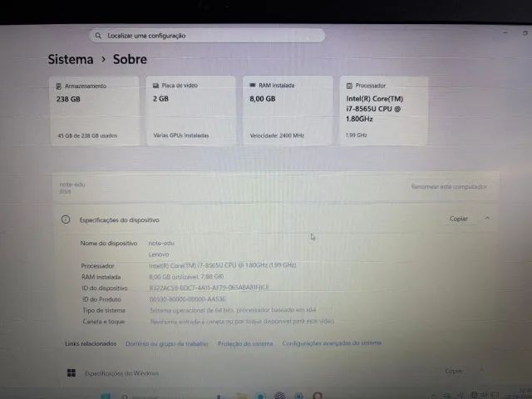Select the ID do dispositivo value
The width and height of the screenshot is (532, 399).
[x=209, y=288]
